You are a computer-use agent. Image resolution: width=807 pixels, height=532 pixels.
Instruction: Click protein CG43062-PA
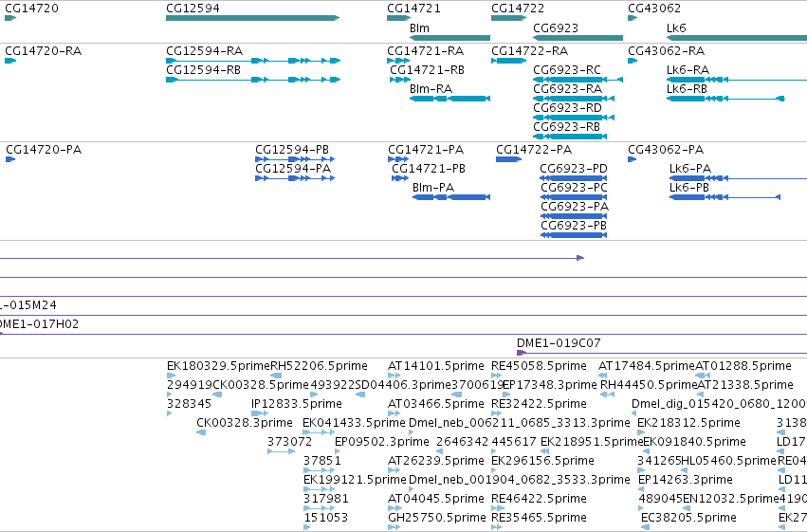click(632, 159)
